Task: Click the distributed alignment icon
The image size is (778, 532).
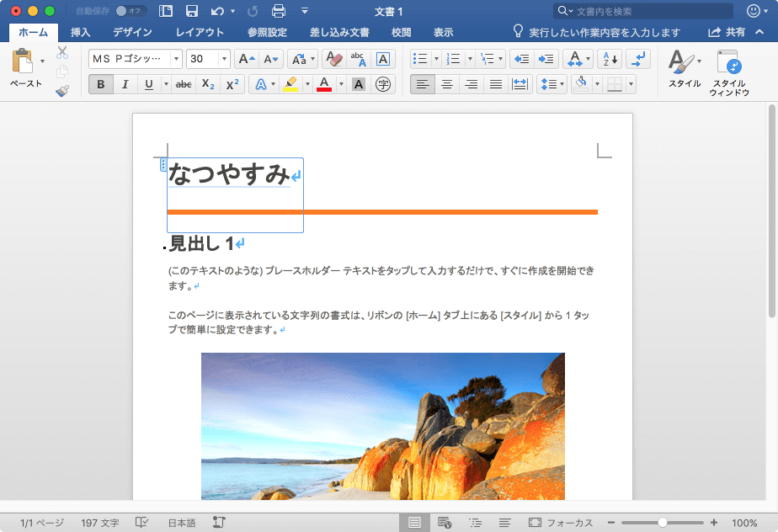Action: pyautogui.click(x=520, y=84)
